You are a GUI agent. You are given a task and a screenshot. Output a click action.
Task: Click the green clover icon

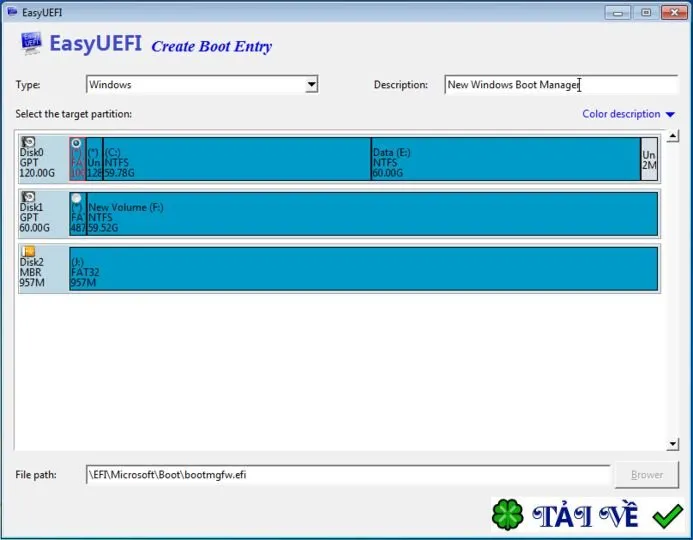coord(508,514)
